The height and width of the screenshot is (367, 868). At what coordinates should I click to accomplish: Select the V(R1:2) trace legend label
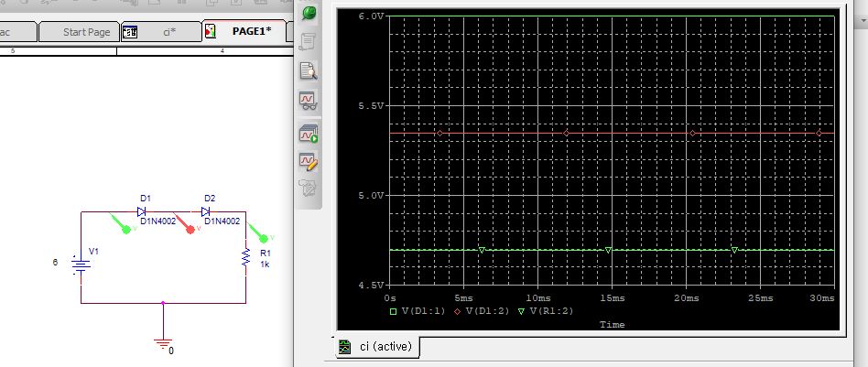[x=551, y=311]
